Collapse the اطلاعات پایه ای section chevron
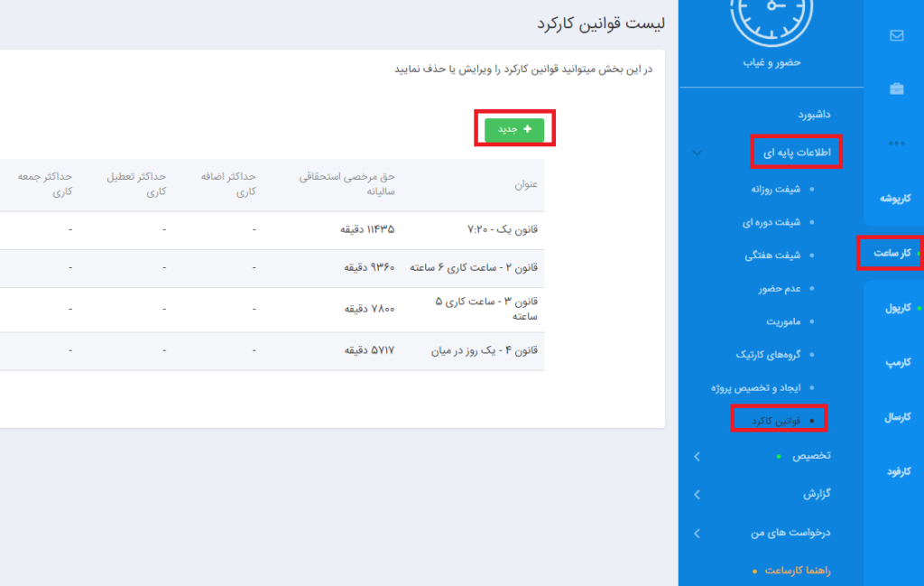The image size is (924, 586). point(697,153)
